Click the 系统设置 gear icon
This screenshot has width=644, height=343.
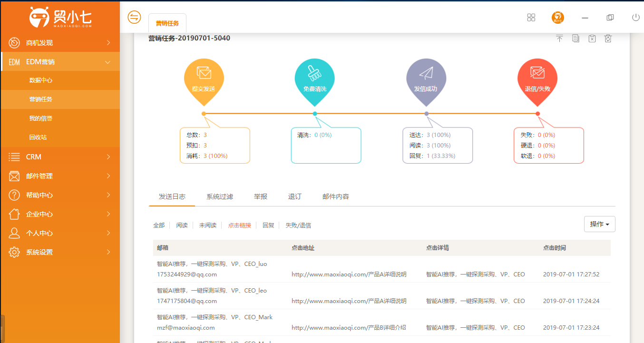[14, 252]
